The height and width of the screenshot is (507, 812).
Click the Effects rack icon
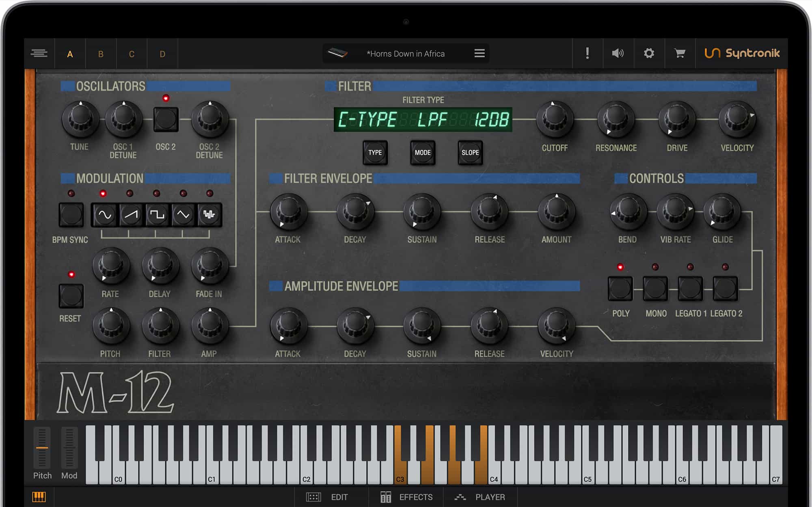386,497
